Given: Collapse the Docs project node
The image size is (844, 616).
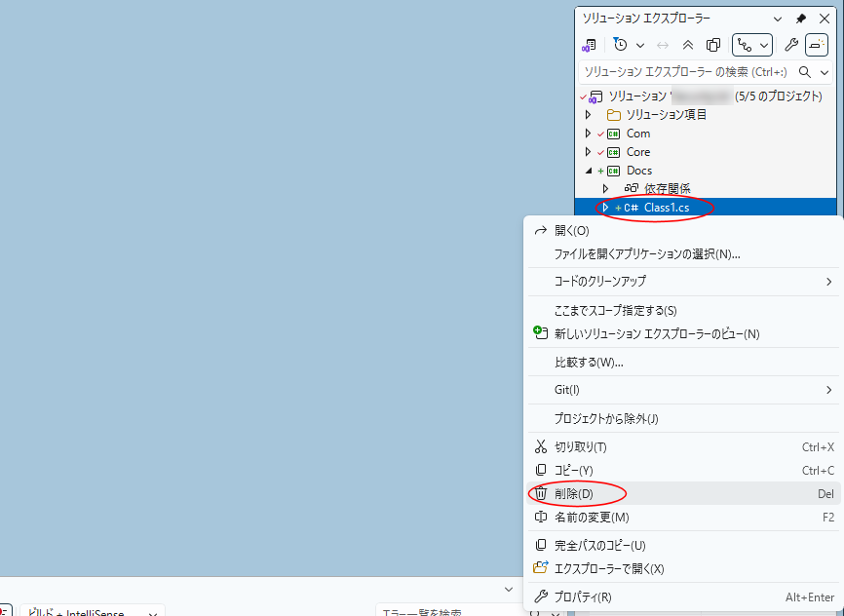Looking at the screenshot, I should click(x=588, y=171).
